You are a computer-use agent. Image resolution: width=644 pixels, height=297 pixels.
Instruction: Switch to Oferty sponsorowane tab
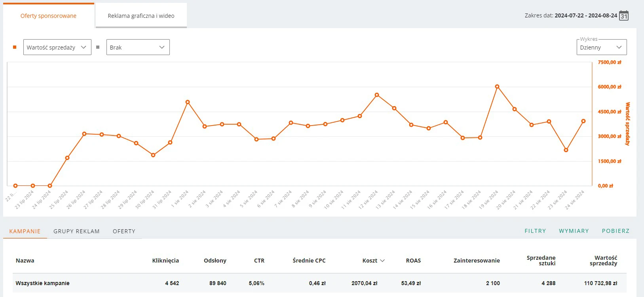[x=48, y=16]
